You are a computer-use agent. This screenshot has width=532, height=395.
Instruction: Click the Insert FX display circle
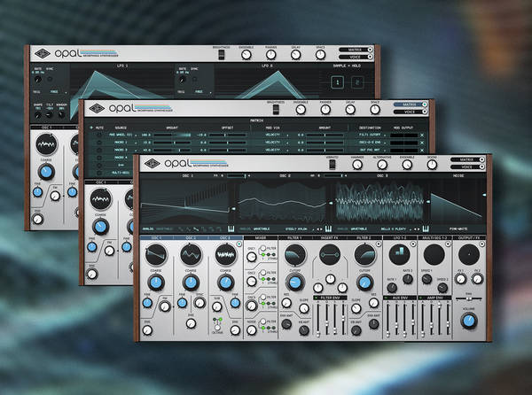[x=330, y=254]
